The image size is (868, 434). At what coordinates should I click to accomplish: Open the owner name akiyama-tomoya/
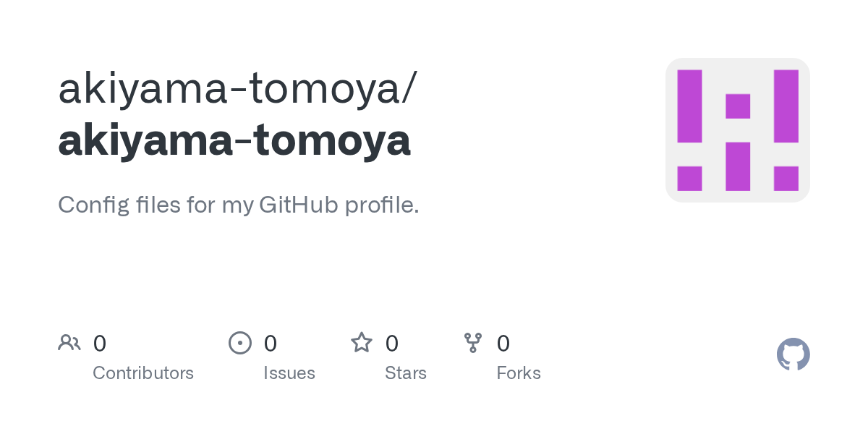[x=237, y=88]
